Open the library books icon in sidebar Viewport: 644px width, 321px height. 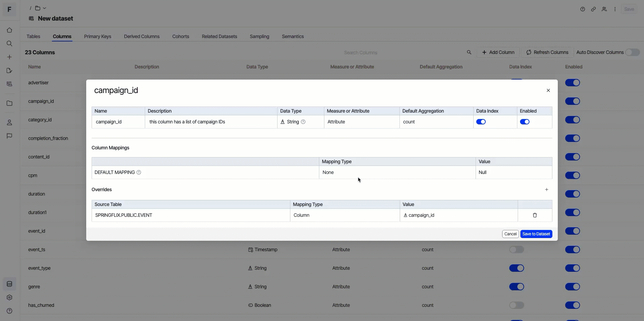(x=9, y=84)
